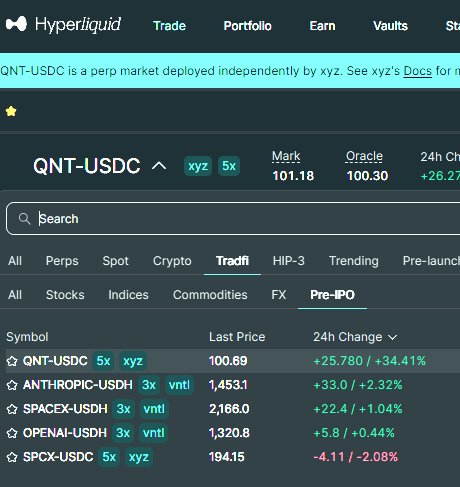Viewport: 460px width, 487px height.
Task: Click the Symbol column header
Action: pyautogui.click(x=27, y=337)
